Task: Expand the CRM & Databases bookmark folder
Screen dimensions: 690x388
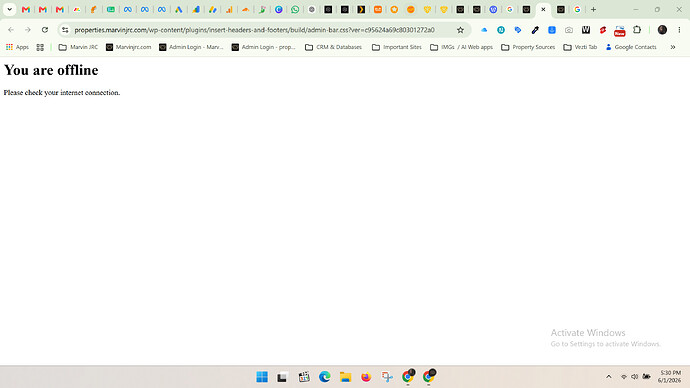Action: click(334, 47)
